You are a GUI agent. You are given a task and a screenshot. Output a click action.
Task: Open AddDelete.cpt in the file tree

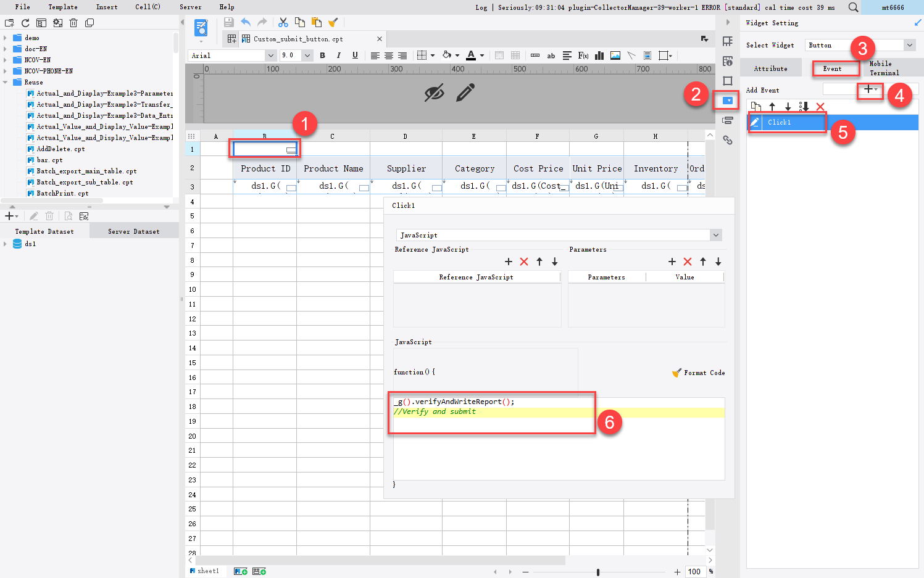(x=60, y=149)
